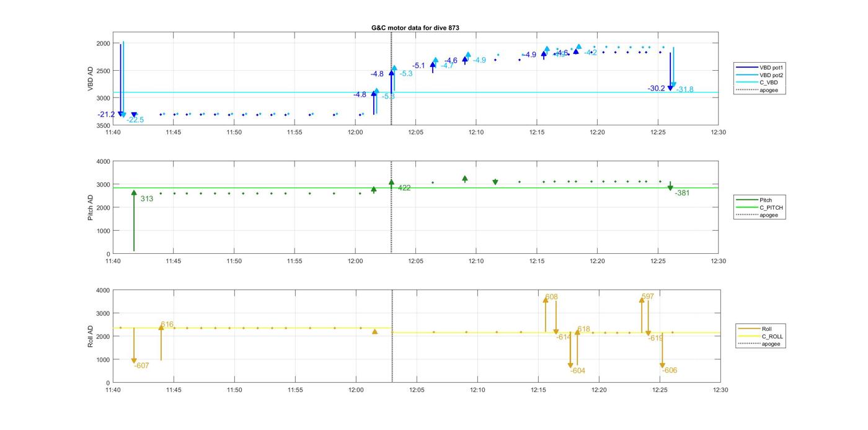Click the dotted apogee line in Pitch plot
The image size is (868, 430).
391,207
